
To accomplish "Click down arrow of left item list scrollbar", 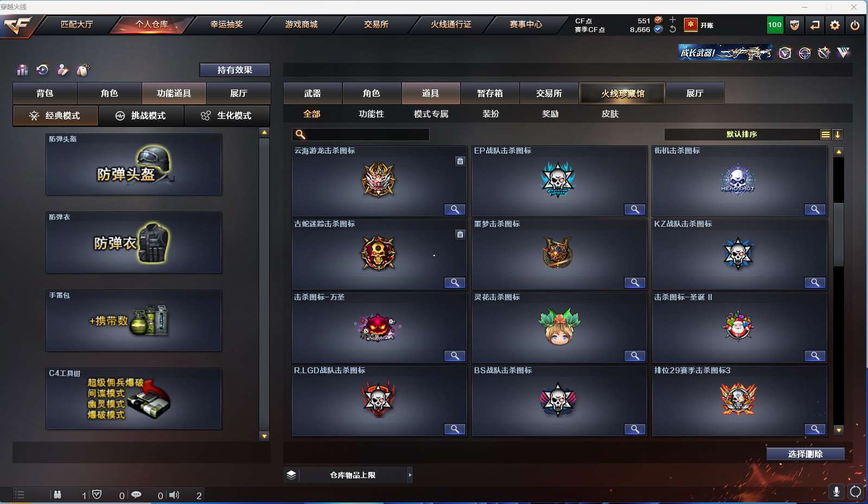I will point(264,436).
